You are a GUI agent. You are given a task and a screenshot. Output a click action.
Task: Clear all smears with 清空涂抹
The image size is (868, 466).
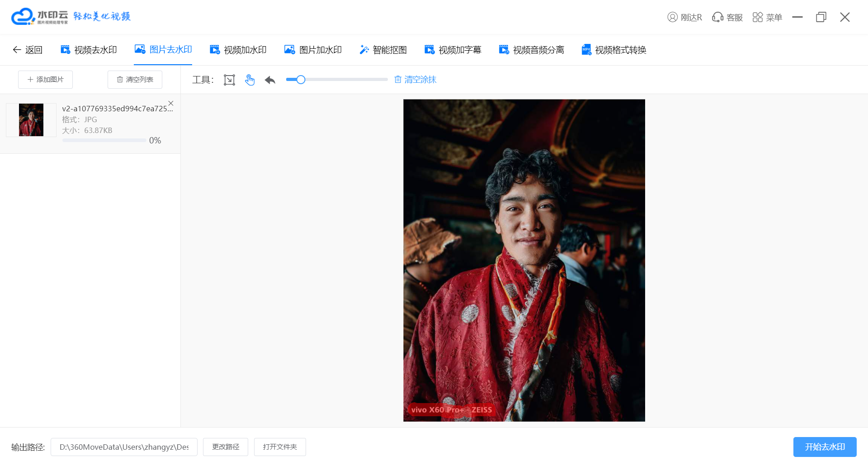(x=415, y=80)
